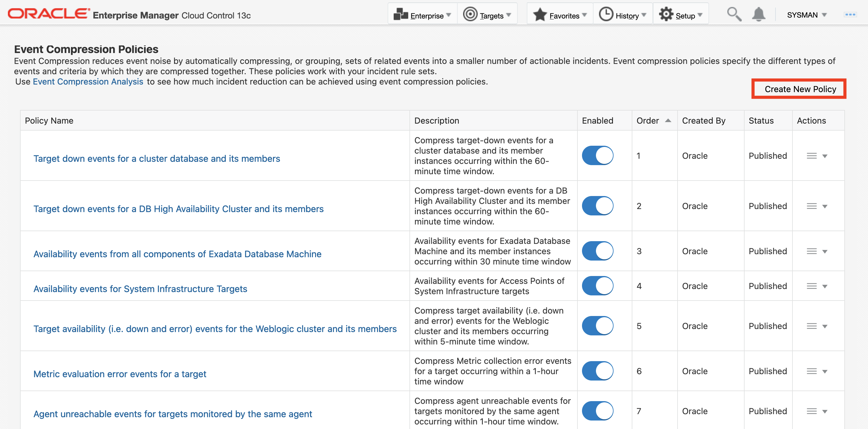Screen dimensions: 868x429
Task: Toggle off the Exadata Database Machine policy
Action: (x=597, y=251)
